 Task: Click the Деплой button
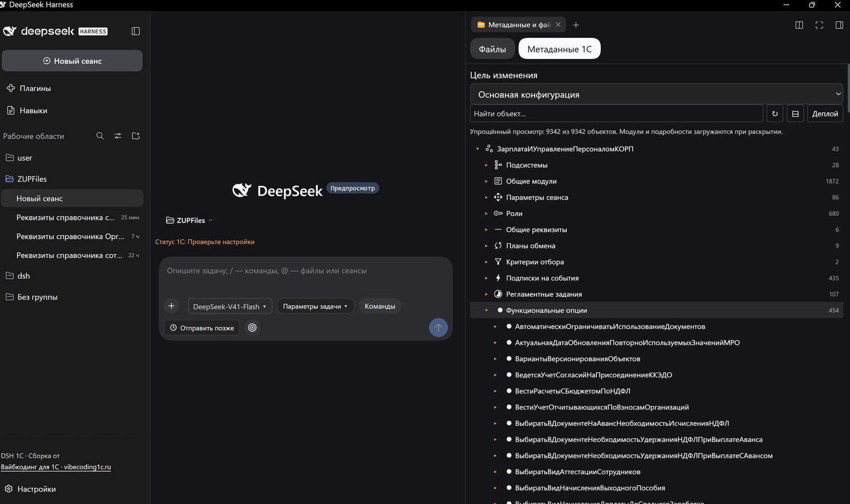(825, 114)
